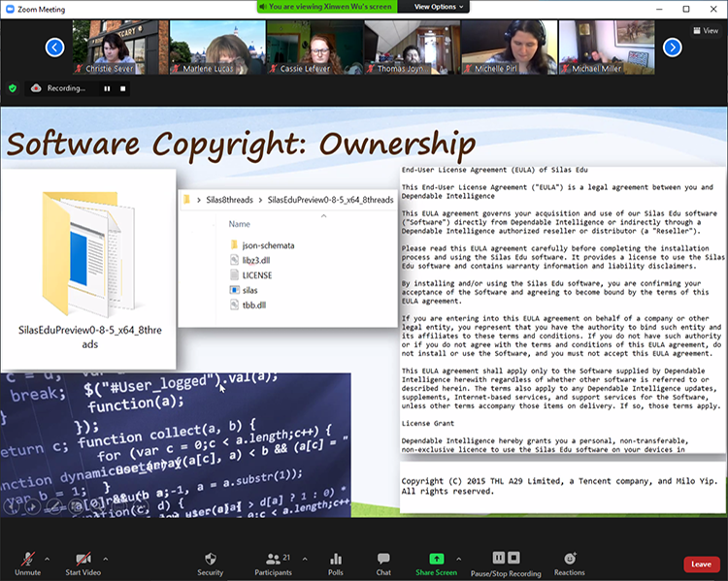Click the muted mic icon on Michael Miller
Image resolution: width=728 pixels, height=581 pixels.
pyautogui.click(x=565, y=69)
